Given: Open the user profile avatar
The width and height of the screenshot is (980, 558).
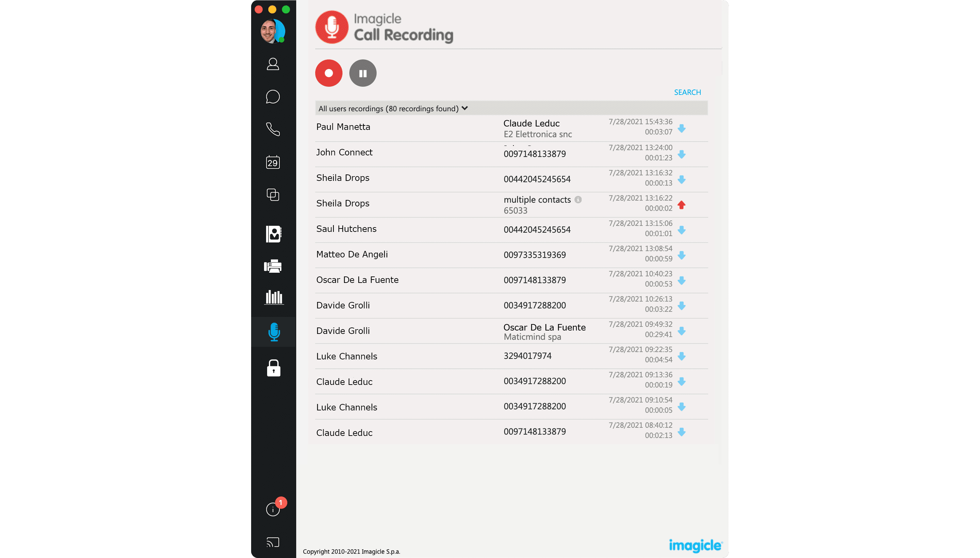Looking at the screenshot, I should click(x=273, y=31).
